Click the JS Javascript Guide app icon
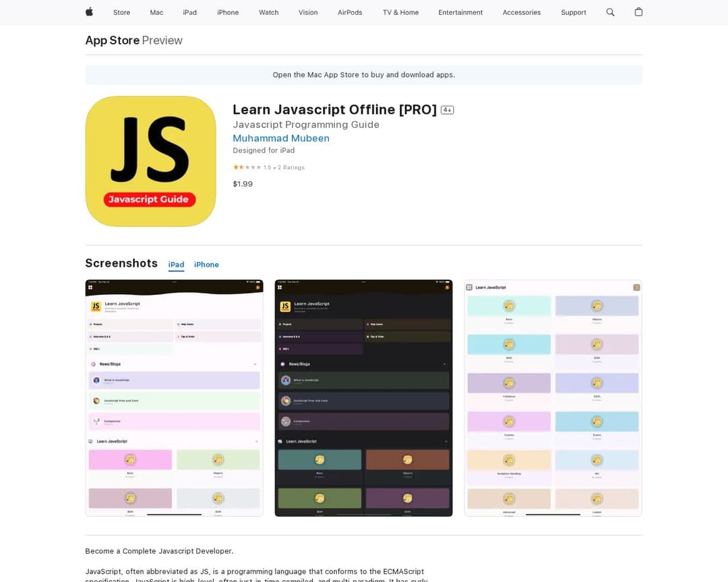This screenshot has height=582, width=728. [150, 161]
